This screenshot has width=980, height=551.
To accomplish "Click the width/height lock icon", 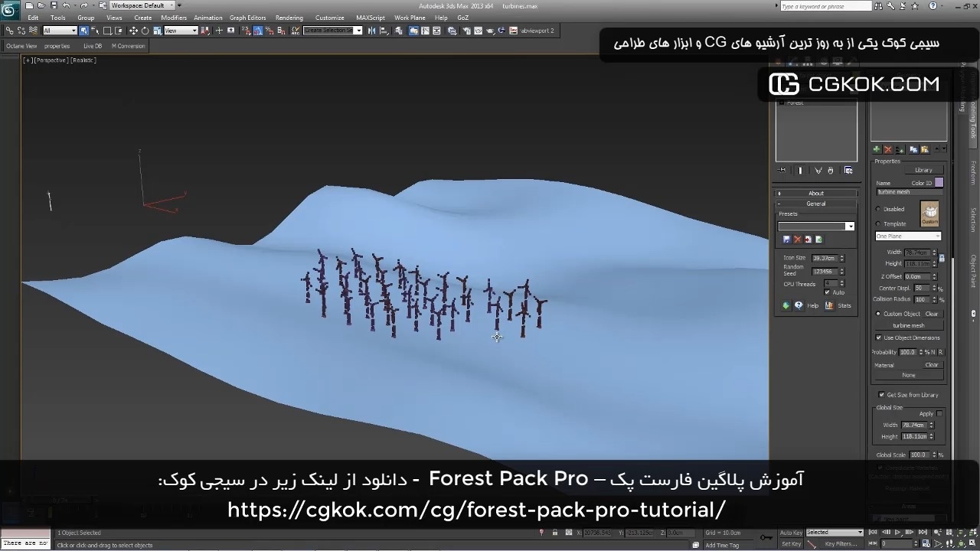I will click(x=942, y=258).
